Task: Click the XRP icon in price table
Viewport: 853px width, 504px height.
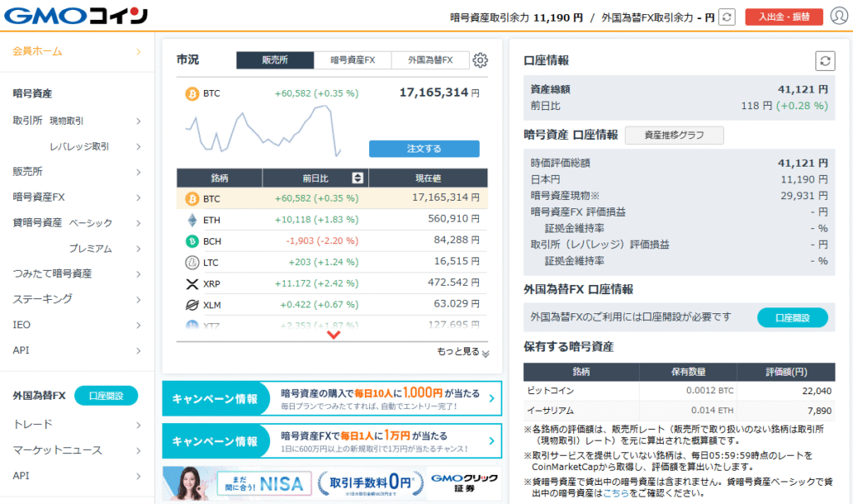Action: point(192,283)
